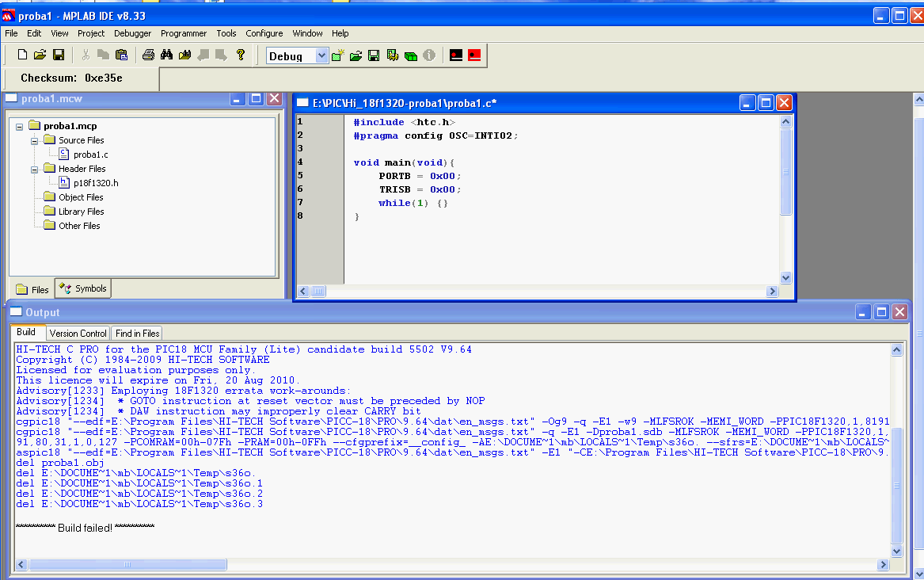Switch to the Symbols project tab

83,288
